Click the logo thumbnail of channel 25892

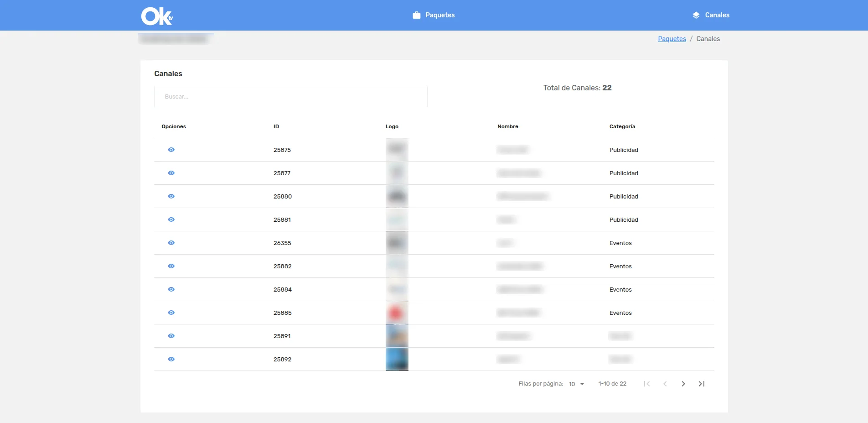tap(397, 359)
